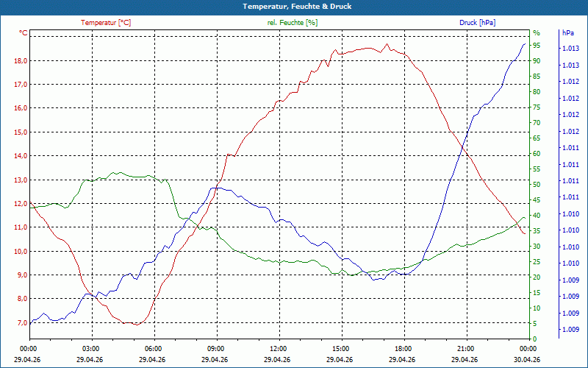Click the '18:00' time axis label
The height and width of the screenshot is (368, 588).
pos(403,348)
